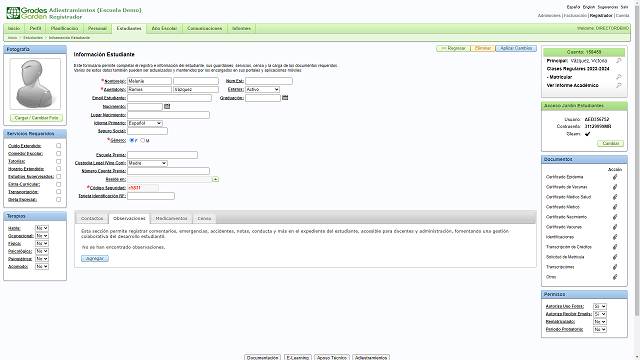Viewport: 640px width, 360px height.
Task: Open the Estatus dropdown
Action: pyautogui.click(x=262, y=89)
